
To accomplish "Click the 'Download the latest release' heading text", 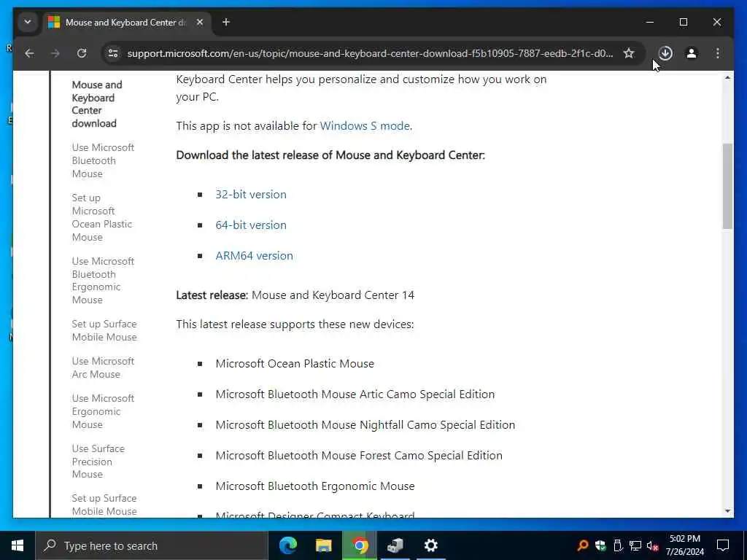I will pos(330,155).
